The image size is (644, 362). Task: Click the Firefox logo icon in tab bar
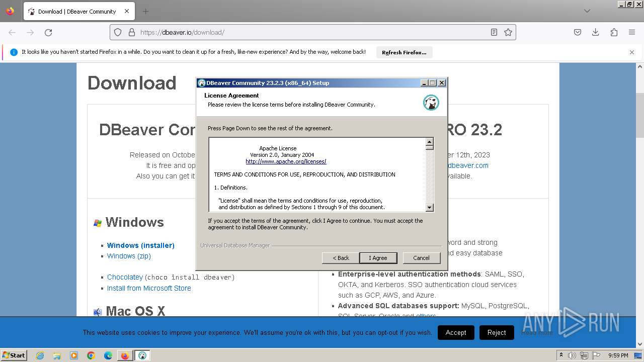pyautogui.click(x=10, y=11)
